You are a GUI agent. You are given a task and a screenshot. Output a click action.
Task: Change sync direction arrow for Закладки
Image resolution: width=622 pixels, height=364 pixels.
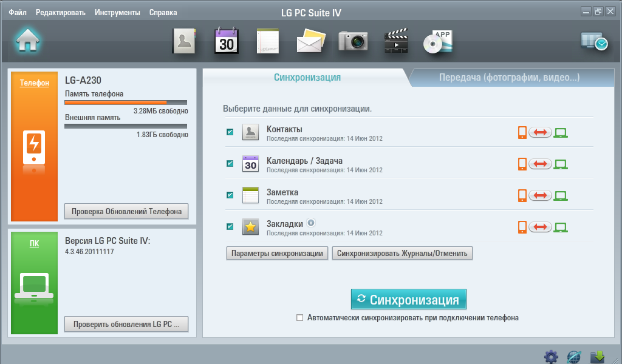pos(540,227)
